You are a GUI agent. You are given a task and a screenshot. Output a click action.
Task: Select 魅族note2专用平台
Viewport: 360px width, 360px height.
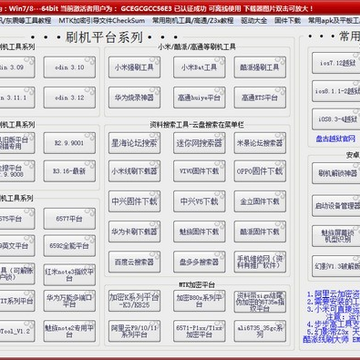[x=70, y=331]
